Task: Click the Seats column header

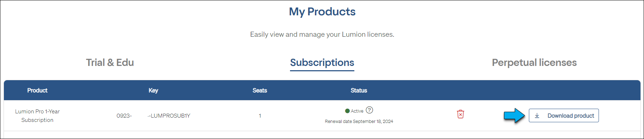Action: (260, 91)
